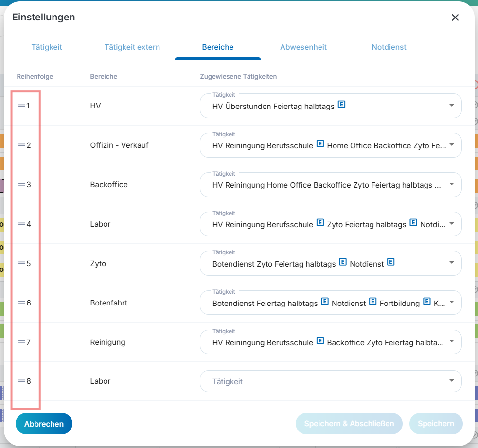Click the reorder handle for Reinigung row
478x448 pixels.
point(21,342)
